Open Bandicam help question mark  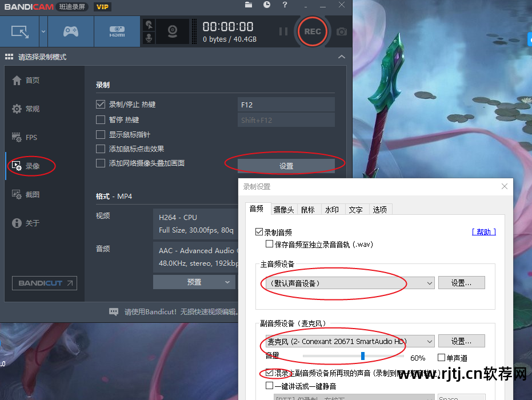pos(285,5)
